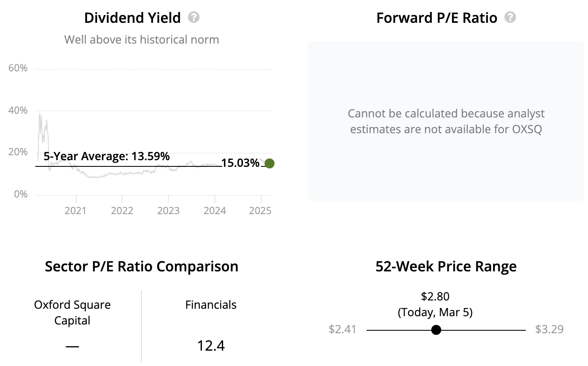
Task: Click the $3.29 52-week high price
Action: [549, 329]
